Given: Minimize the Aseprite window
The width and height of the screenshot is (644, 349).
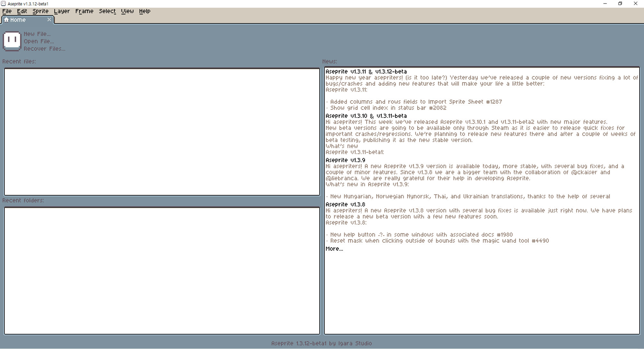Looking at the screenshot, I should tap(605, 4).
